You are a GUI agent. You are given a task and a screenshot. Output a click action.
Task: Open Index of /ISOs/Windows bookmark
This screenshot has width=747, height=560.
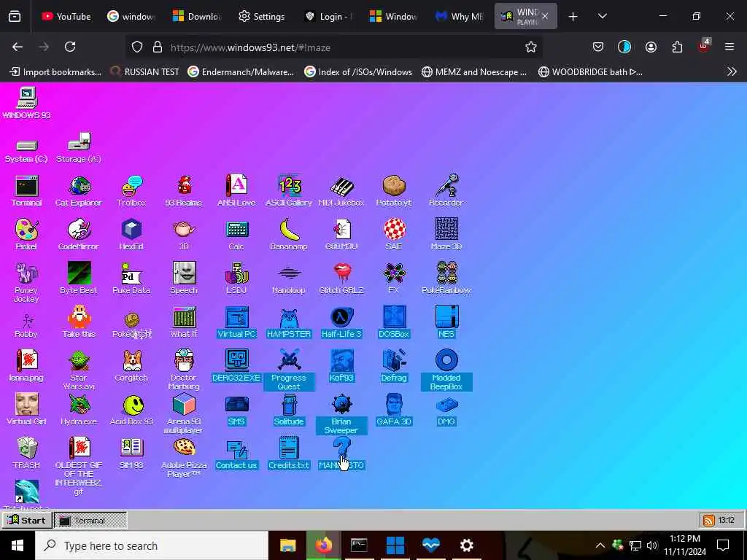pyautogui.click(x=358, y=72)
